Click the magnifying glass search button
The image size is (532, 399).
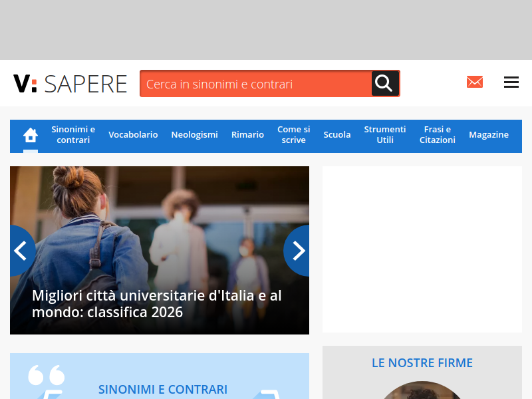[385, 84]
